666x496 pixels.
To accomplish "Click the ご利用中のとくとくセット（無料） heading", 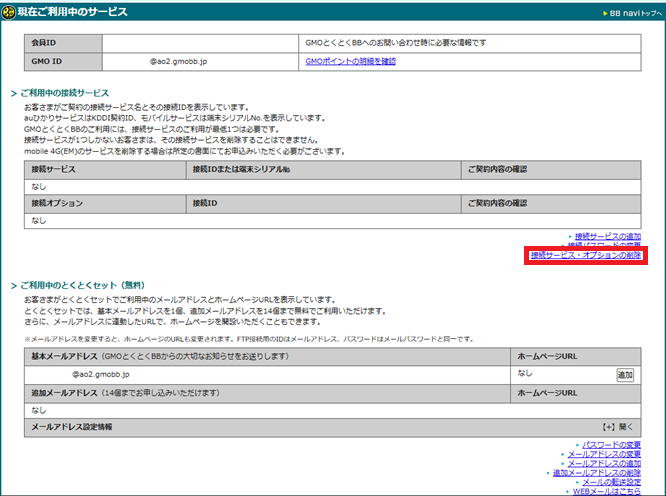I will (81, 285).
